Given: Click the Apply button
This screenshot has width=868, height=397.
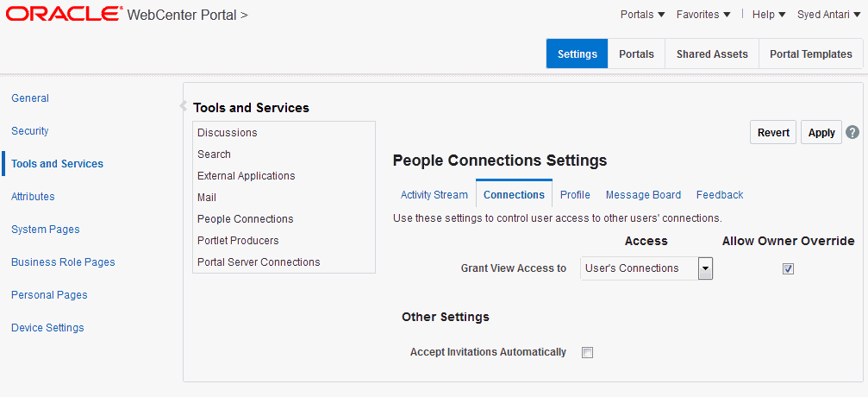Looking at the screenshot, I should 821,133.
